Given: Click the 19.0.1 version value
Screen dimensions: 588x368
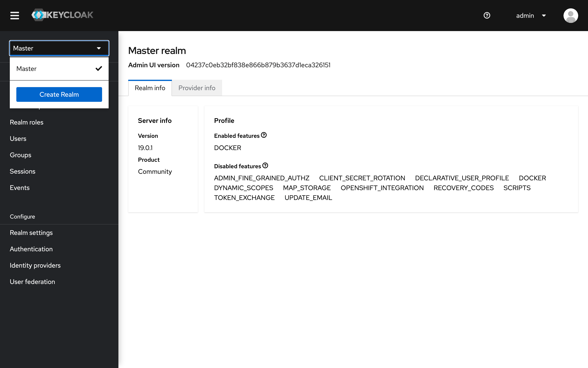Looking at the screenshot, I should (x=145, y=148).
